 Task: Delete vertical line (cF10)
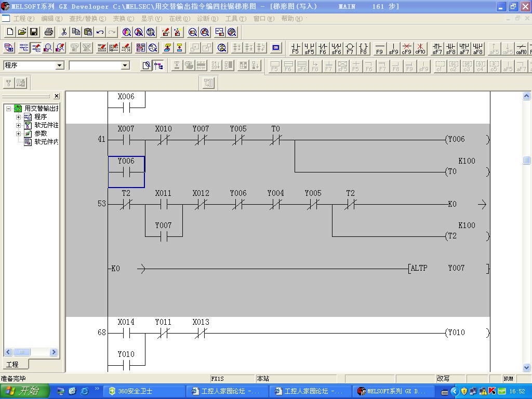[420, 48]
